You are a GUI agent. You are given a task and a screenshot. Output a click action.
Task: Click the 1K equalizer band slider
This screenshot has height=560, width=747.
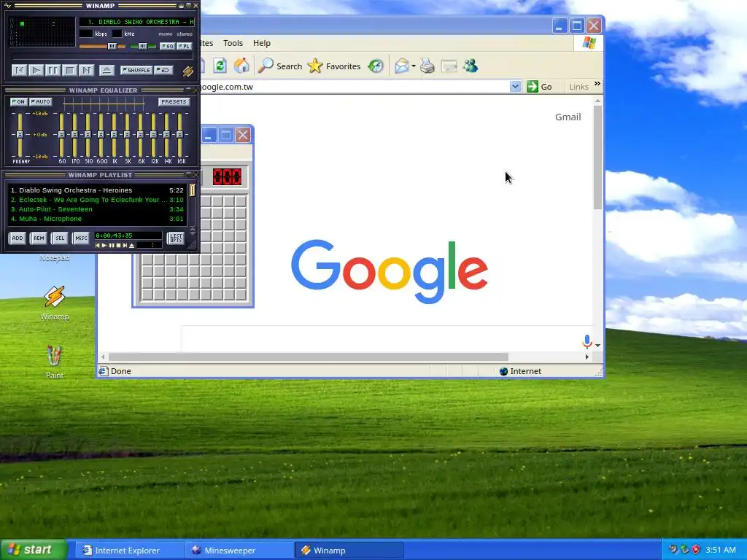coord(115,135)
